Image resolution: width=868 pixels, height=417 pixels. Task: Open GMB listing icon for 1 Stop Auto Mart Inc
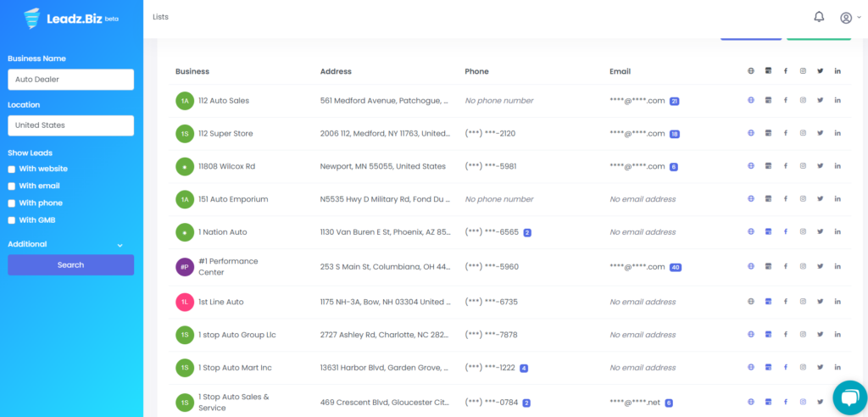tap(768, 367)
